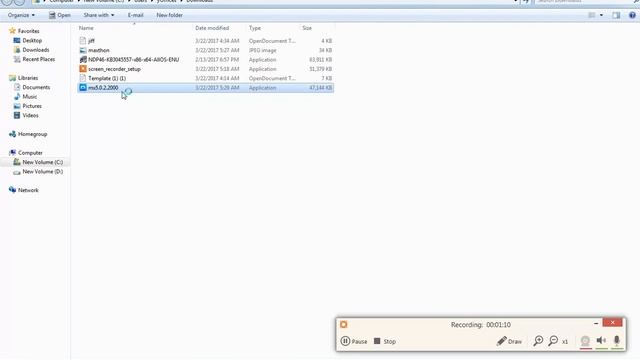This screenshot has height=360, width=640.
Task: Click Template (1) (1) file name
Action: (107, 78)
